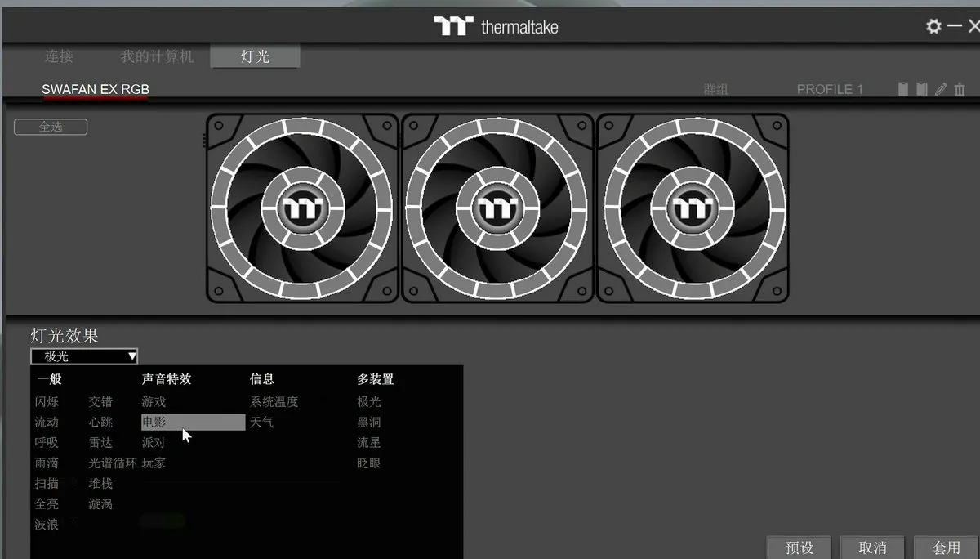Select the middle fan graphic

tap(497, 208)
